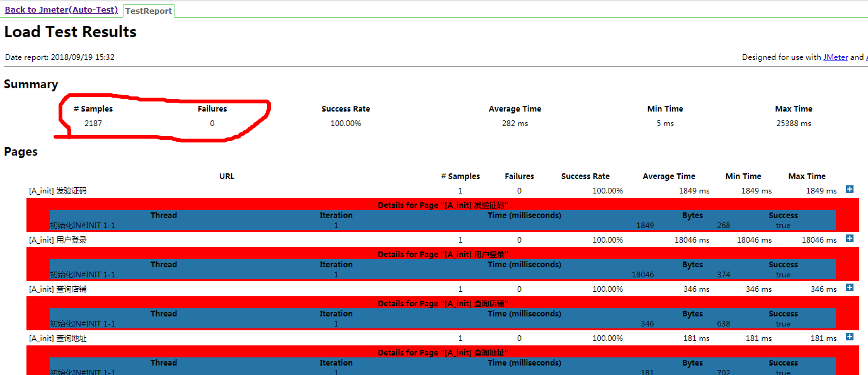Click the Summary section heading

31,84
